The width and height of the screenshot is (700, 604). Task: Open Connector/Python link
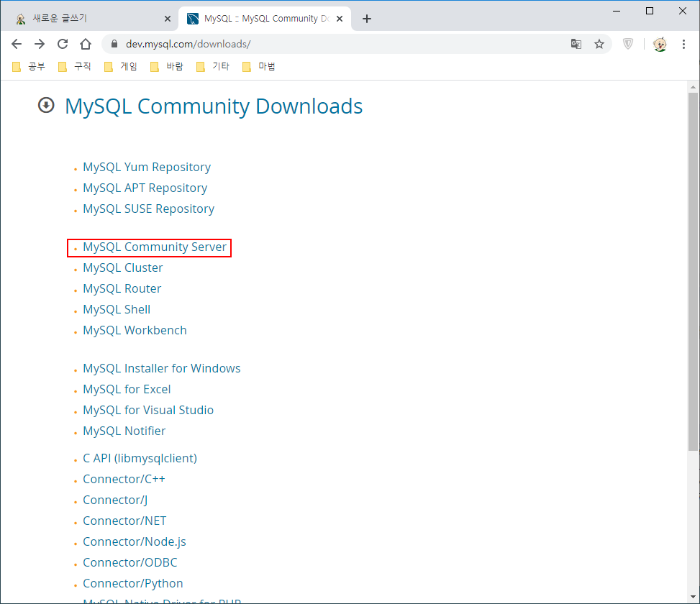[x=133, y=583]
